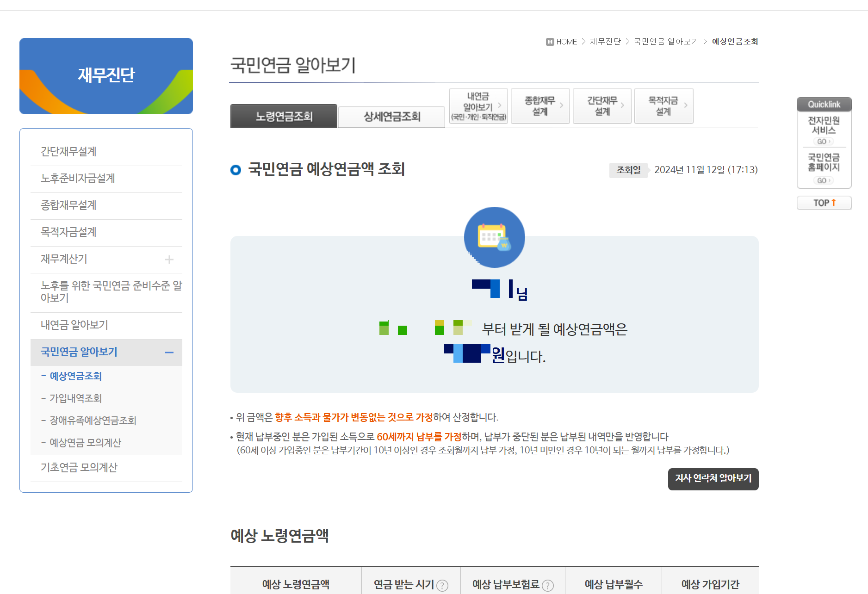Click TOP to return to page top
868x594 pixels.
point(823,203)
